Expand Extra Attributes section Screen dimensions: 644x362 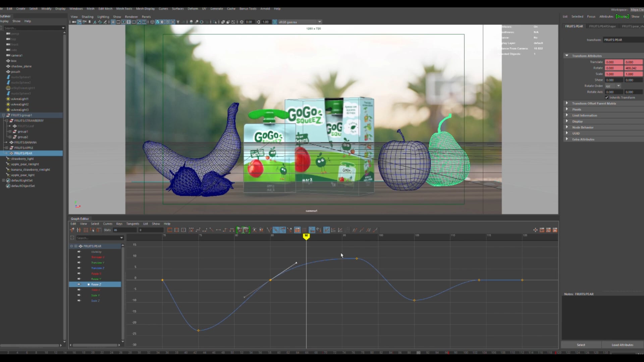[x=567, y=139]
